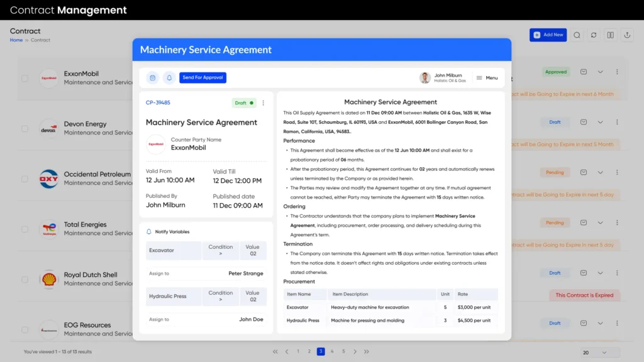Check the Royal Dutch Shell row checkbox

(25, 279)
